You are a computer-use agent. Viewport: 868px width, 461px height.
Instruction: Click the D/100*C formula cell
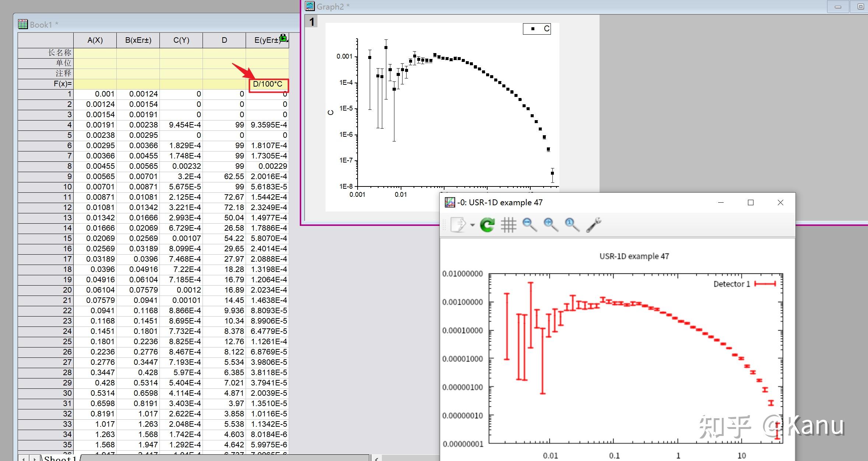click(268, 84)
